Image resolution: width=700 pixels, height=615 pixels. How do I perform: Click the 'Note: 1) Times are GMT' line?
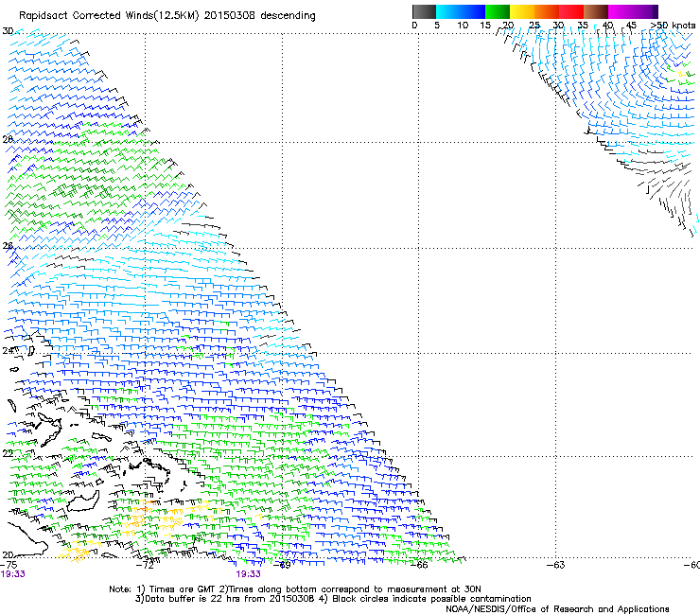(295, 589)
